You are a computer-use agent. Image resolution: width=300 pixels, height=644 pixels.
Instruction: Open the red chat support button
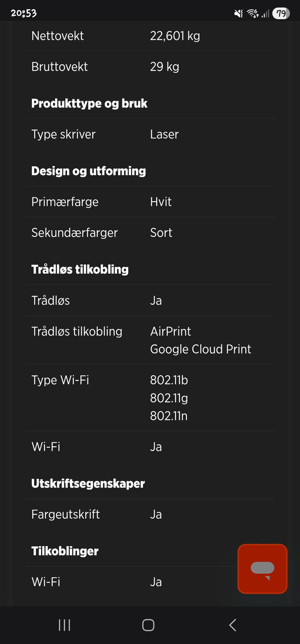262,569
